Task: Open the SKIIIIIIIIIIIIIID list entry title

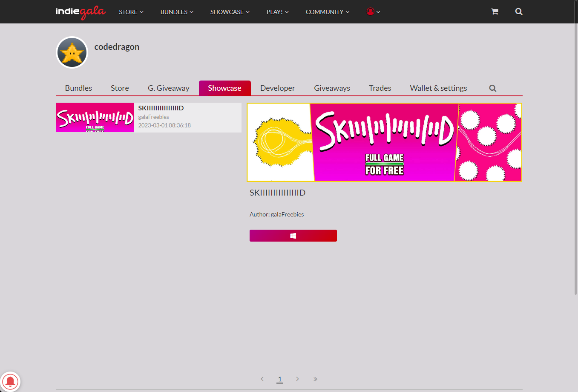Action: (x=161, y=108)
